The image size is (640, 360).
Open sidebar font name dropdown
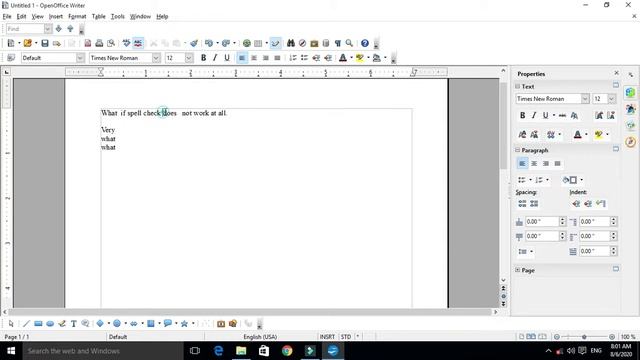585,99
